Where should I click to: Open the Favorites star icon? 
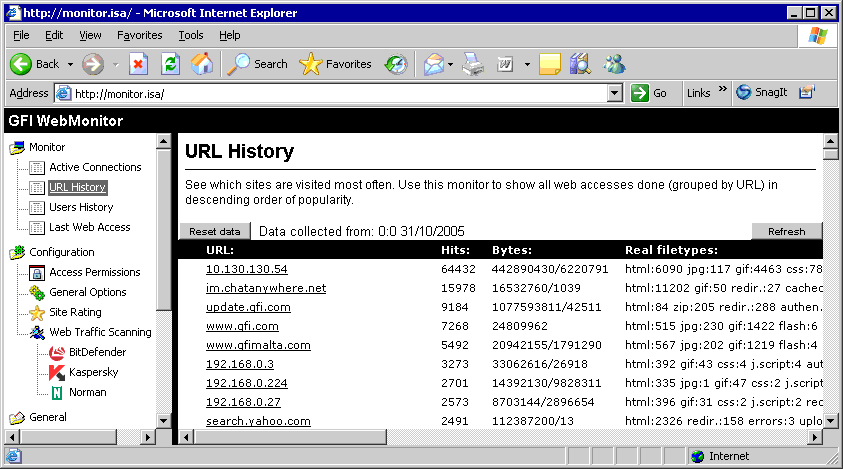pos(310,64)
